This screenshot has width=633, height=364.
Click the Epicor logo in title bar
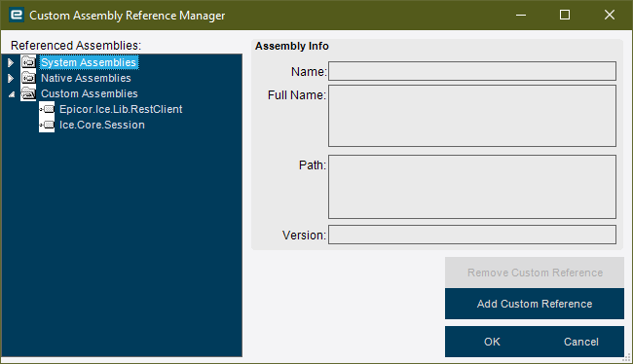pyautogui.click(x=17, y=15)
